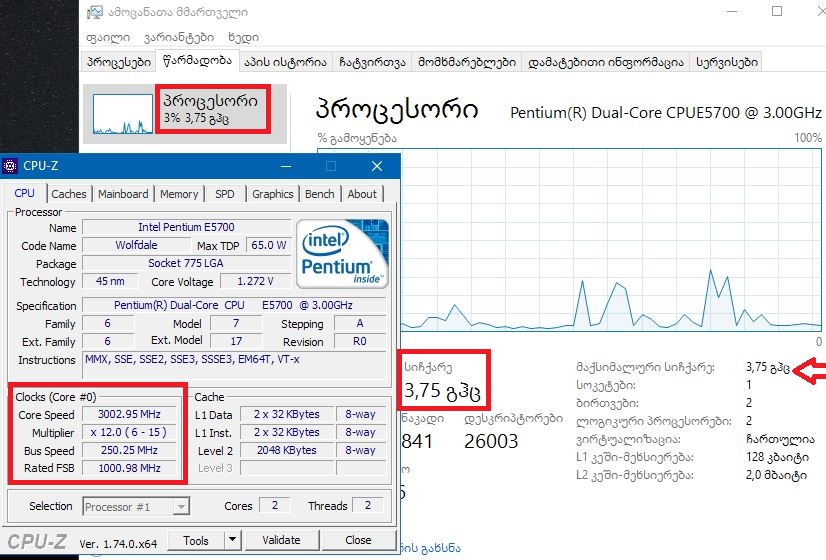
Task: Minimize the CPU-Z window
Action: pyautogui.click(x=286, y=166)
